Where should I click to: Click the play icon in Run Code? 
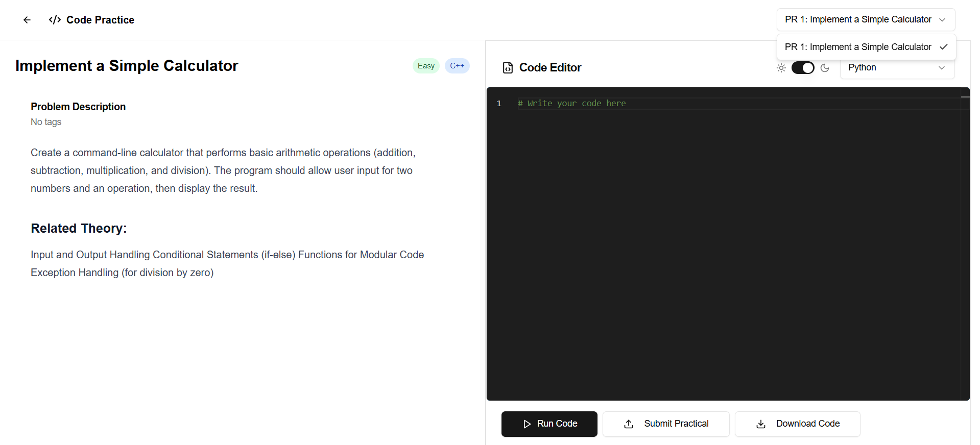pyautogui.click(x=527, y=424)
